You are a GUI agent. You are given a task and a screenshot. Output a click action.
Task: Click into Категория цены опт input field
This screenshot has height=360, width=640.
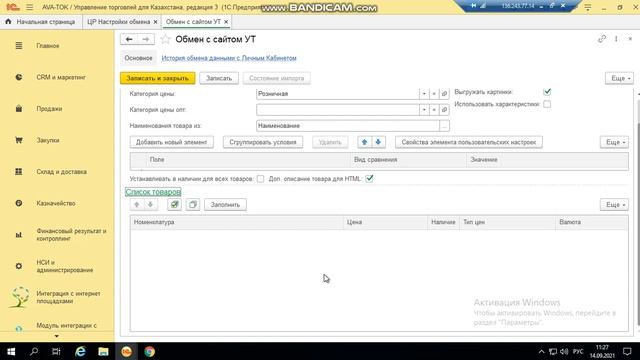pos(338,110)
